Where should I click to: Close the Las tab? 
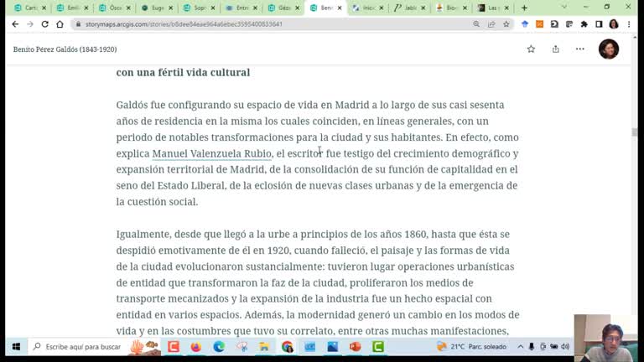click(506, 8)
